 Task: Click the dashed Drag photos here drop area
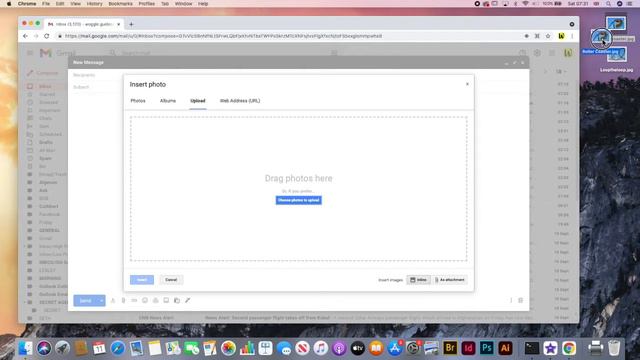pos(298,189)
